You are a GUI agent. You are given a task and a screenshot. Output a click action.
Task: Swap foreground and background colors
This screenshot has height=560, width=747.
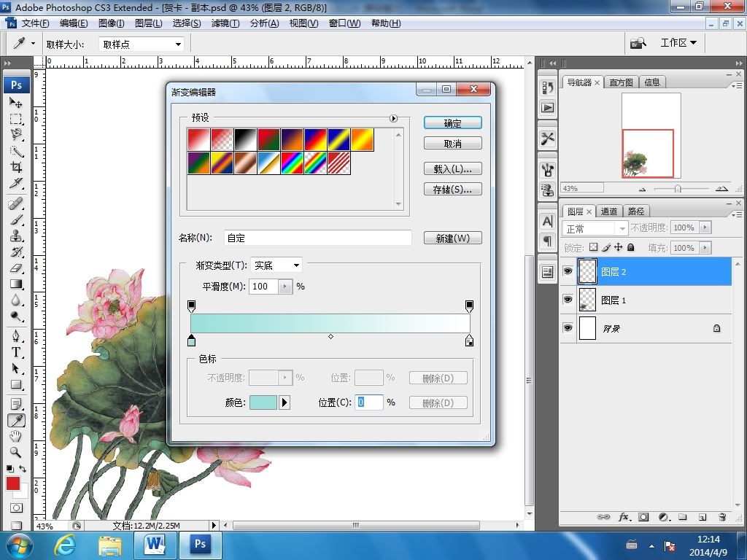[x=23, y=469]
